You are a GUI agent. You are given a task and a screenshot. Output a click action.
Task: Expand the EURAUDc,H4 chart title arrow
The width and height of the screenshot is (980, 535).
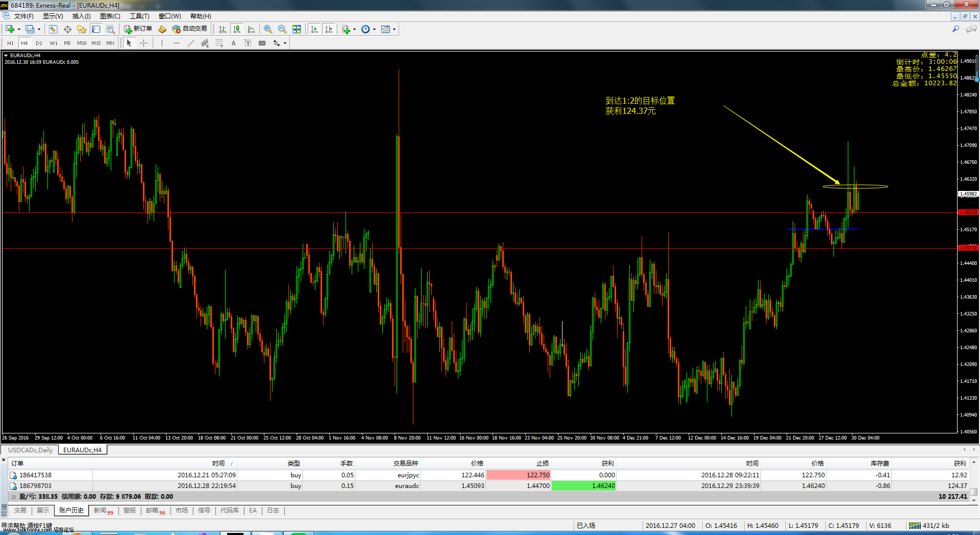click(x=6, y=55)
